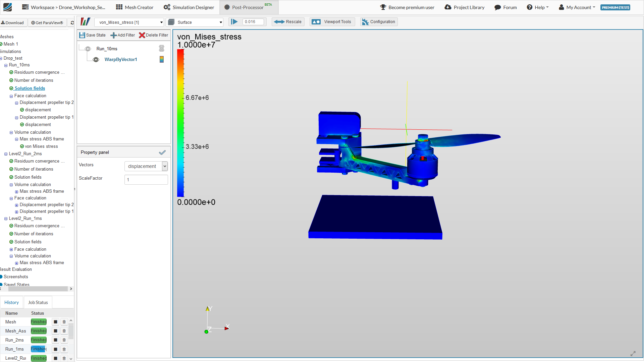Open the Solution fields link
The height and width of the screenshot is (362, 644).
click(30, 88)
